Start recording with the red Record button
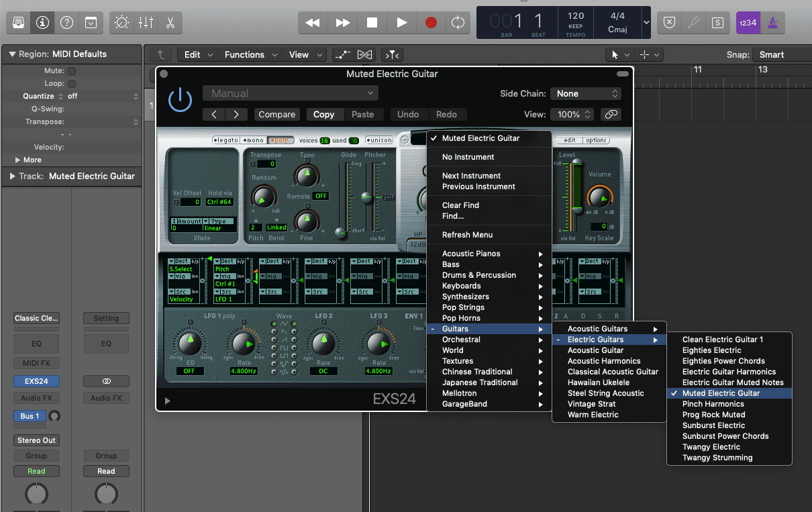This screenshot has height=512, width=812. [431, 22]
